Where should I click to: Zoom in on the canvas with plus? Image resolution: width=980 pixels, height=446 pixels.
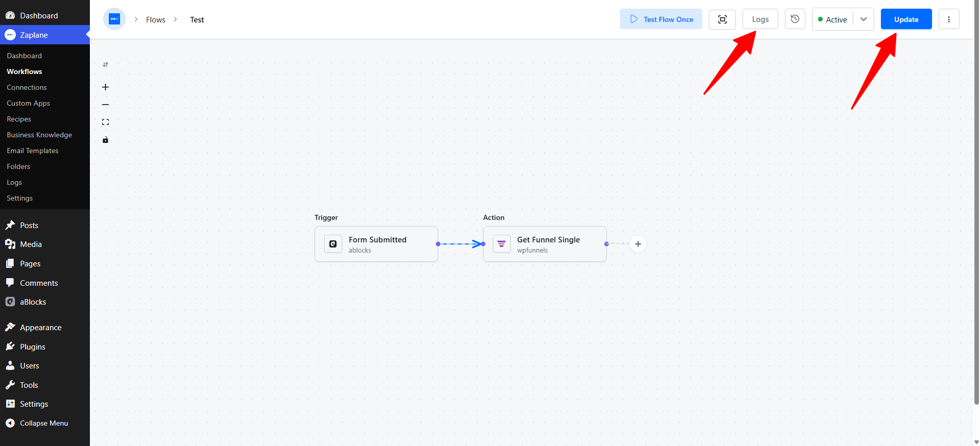pyautogui.click(x=105, y=87)
